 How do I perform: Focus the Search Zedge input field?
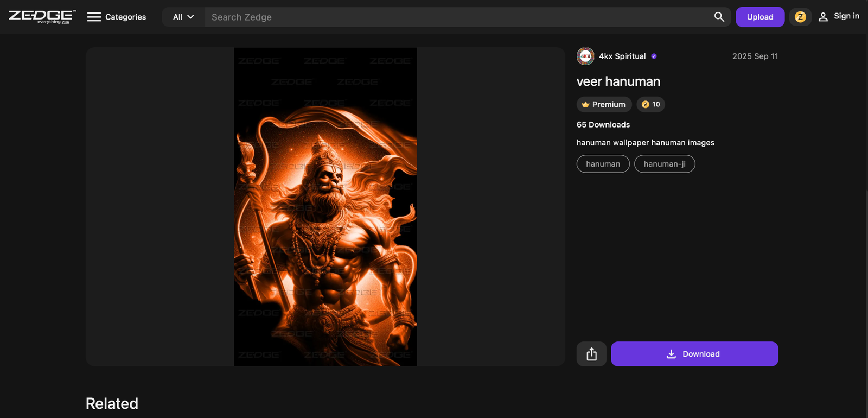(x=456, y=17)
